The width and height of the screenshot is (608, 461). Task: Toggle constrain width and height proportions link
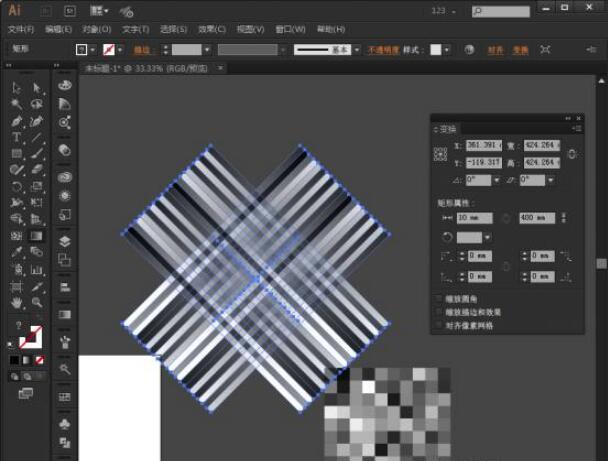click(572, 154)
